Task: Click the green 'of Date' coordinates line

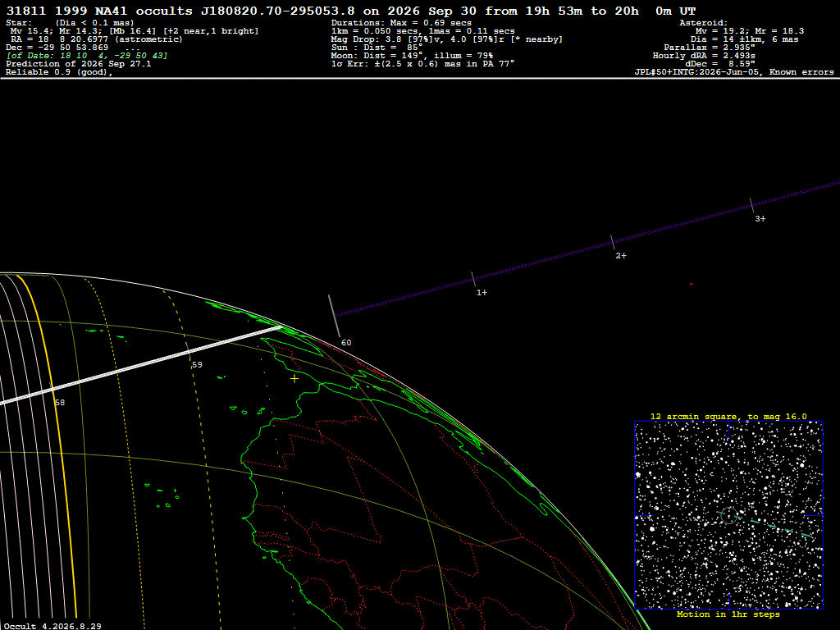Action: pos(87,56)
